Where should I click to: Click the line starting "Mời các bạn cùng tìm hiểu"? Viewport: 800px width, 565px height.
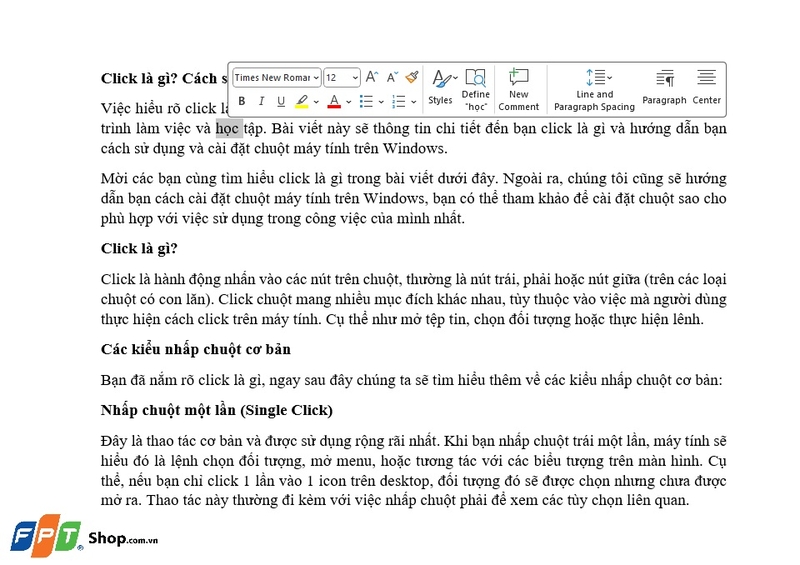pos(413,179)
